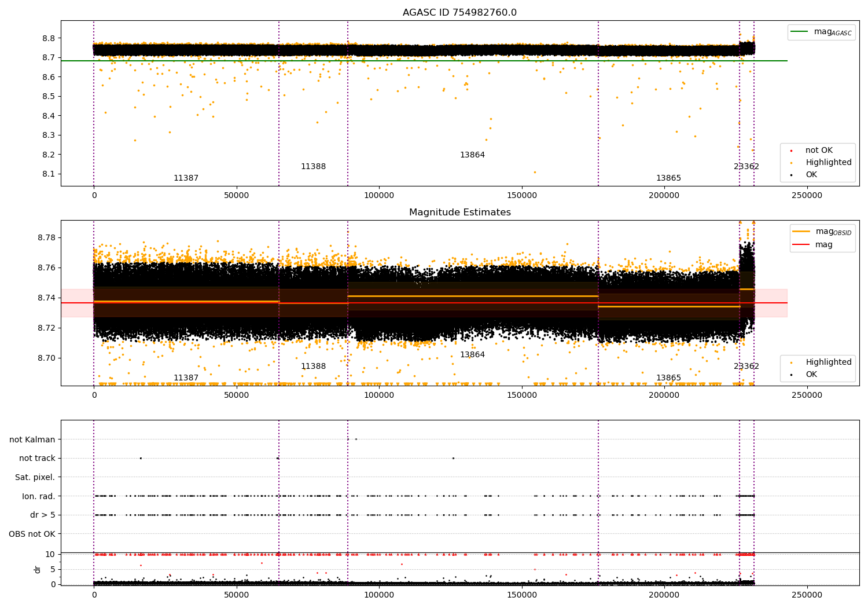This screenshot has height=608, width=868.
Task: Click the rotated 'dr' y-axis label
Action: click(38, 569)
